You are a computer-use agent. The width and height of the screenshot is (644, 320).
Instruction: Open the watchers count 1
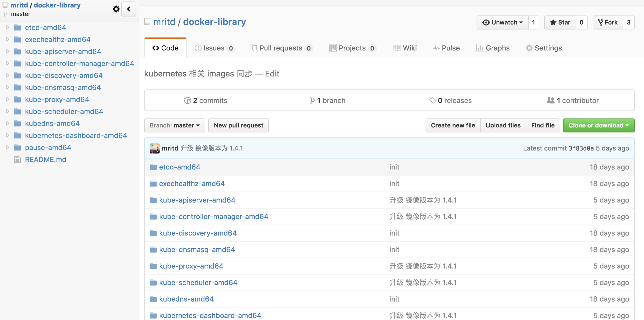(x=533, y=22)
